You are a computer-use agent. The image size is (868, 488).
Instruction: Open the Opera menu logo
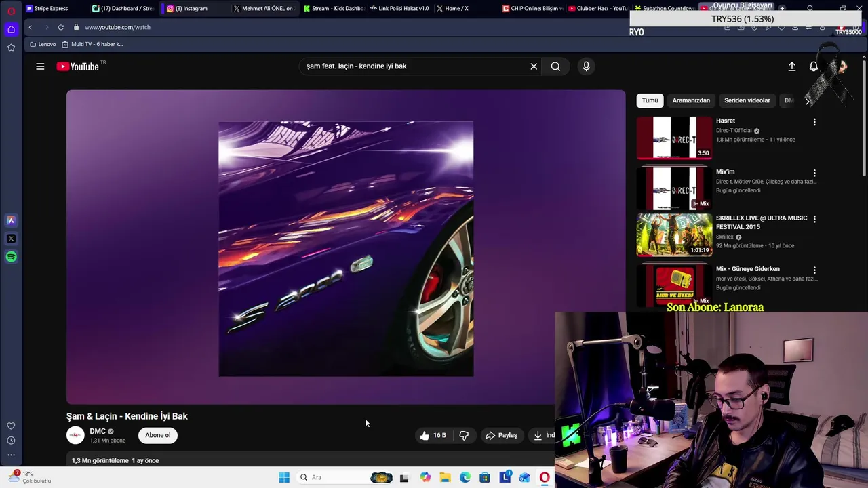pos(11,10)
